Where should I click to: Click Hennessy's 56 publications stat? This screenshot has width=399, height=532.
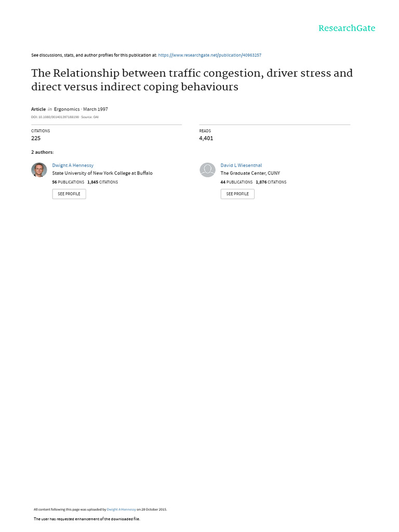tap(68, 182)
